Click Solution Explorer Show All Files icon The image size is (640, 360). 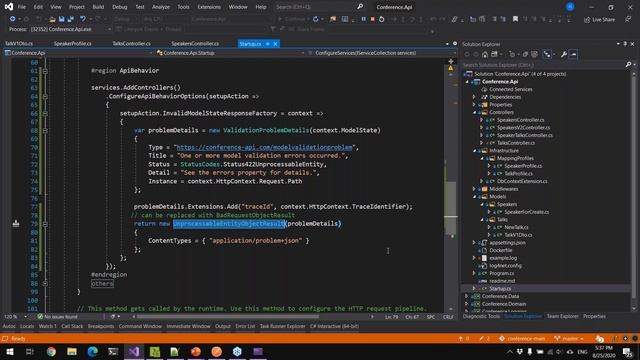click(534, 54)
